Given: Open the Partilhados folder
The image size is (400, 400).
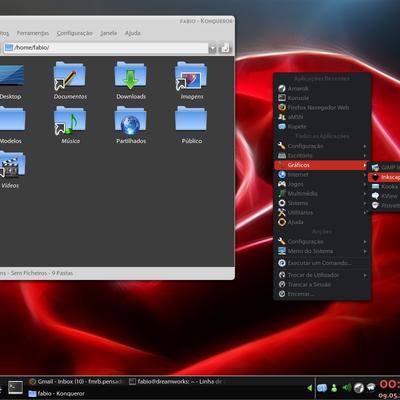Looking at the screenshot, I should click(x=131, y=125).
